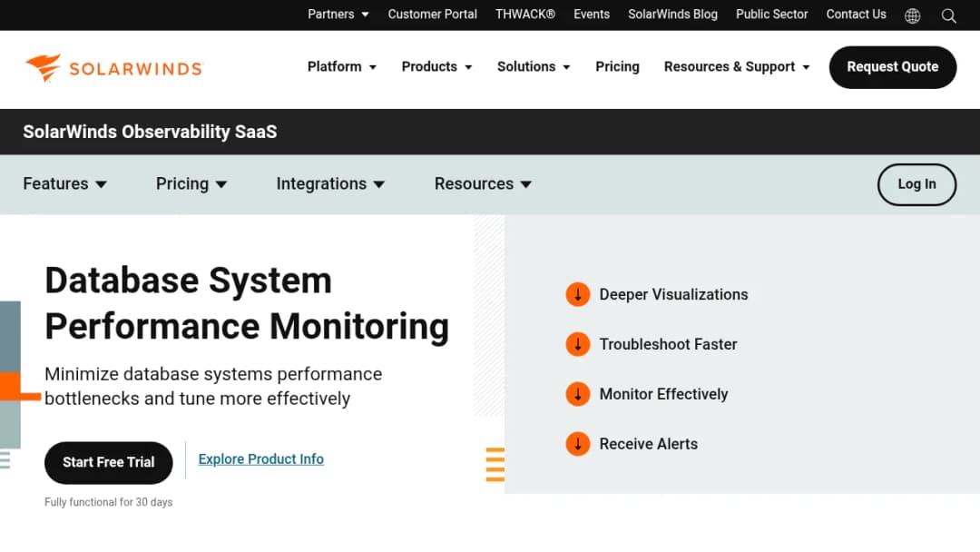Open the SolarWinds Blog
The height and width of the screenshot is (552, 980).
click(672, 15)
